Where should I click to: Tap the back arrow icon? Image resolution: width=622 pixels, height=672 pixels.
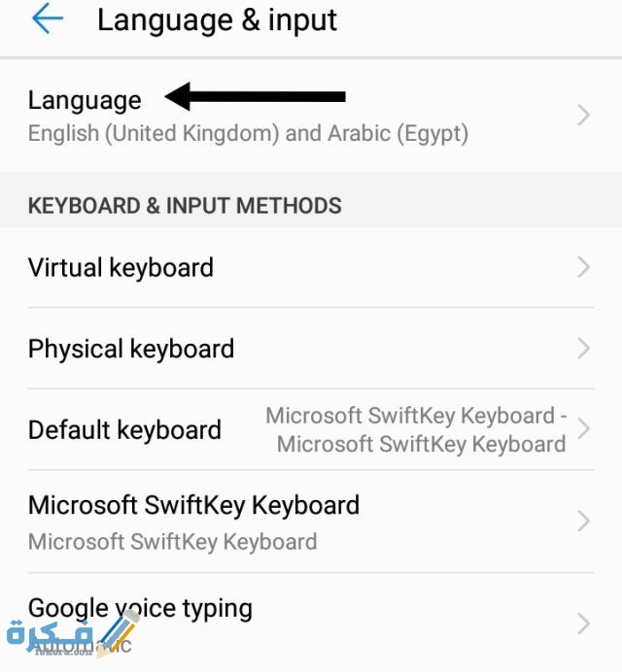(x=47, y=19)
